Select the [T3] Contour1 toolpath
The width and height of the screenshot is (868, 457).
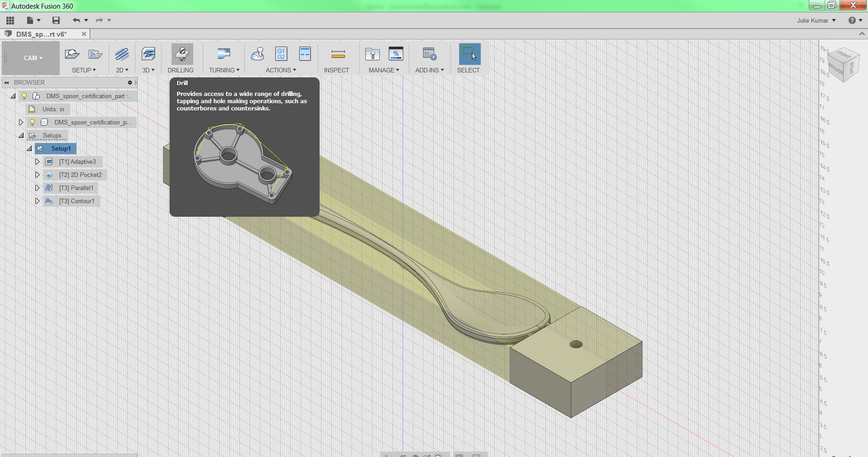click(x=77, y=201)
